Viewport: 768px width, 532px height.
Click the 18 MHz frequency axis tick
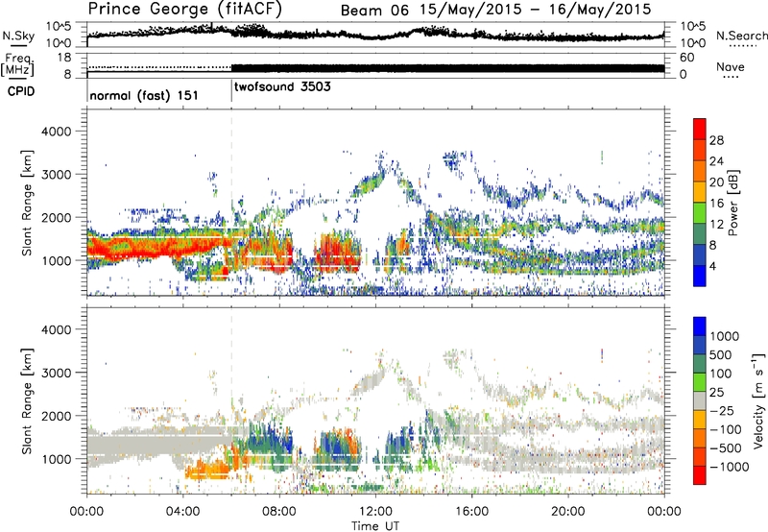[64, 58]
